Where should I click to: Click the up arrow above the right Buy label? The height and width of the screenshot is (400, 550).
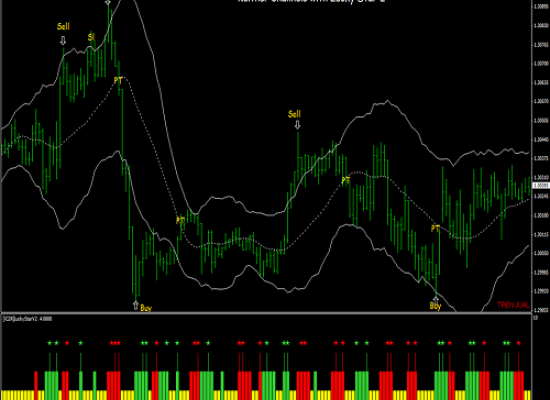[x=435, y=299]
